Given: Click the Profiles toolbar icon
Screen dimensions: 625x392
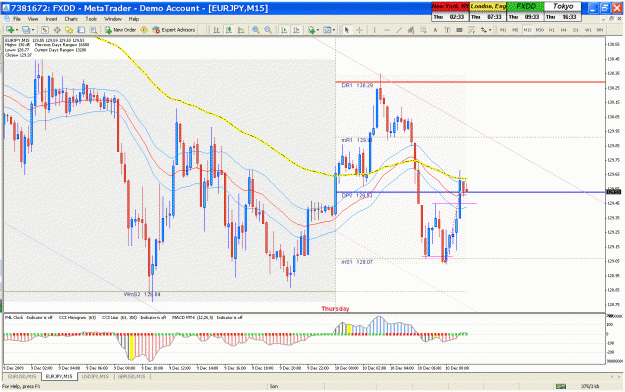Looking at the screenshot, I should click(26, 30).
